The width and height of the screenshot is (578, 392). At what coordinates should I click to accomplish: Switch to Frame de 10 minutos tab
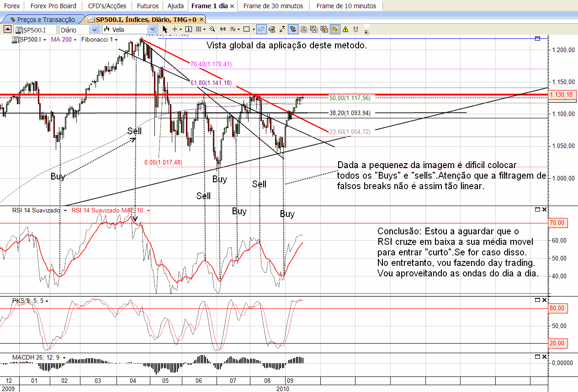click(x=346, y=5)
